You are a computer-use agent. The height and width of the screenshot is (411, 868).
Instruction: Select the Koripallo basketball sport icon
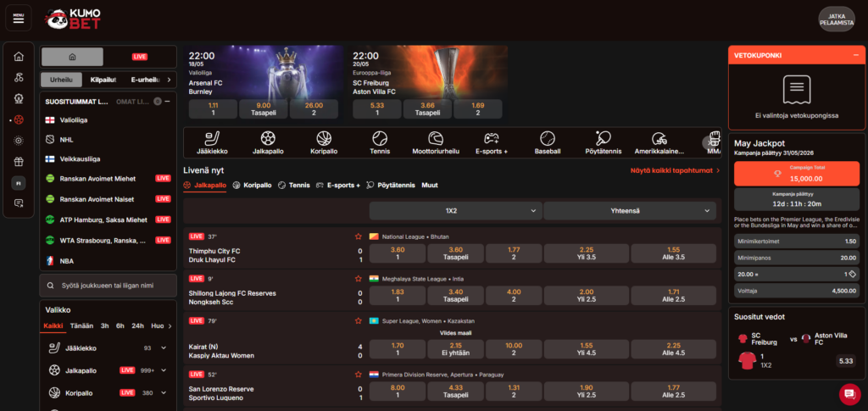pos(324,142)
